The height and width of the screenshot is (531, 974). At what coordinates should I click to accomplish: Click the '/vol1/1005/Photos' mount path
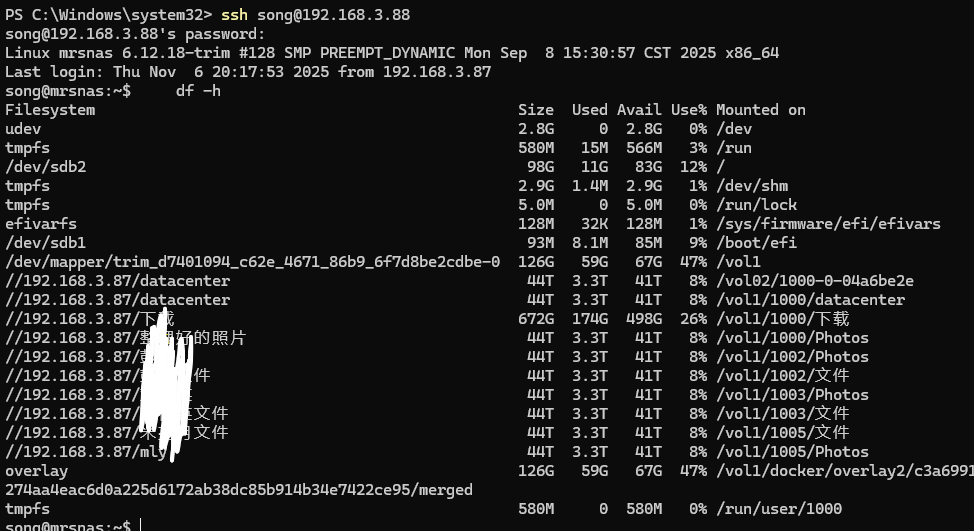(792, 452)
